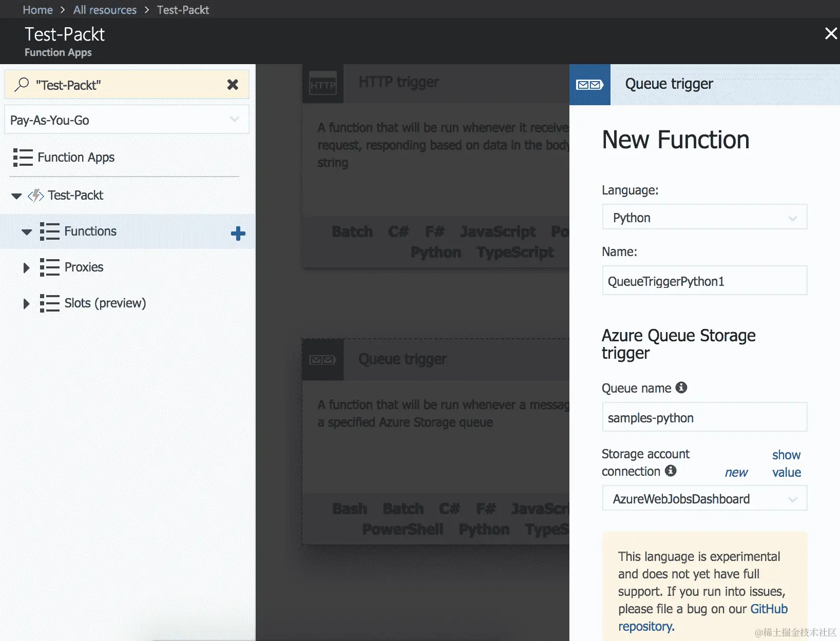The height and width of the screenshot is (641, 840).
Task: Click the Queue name input field
Action: (704, 417)
